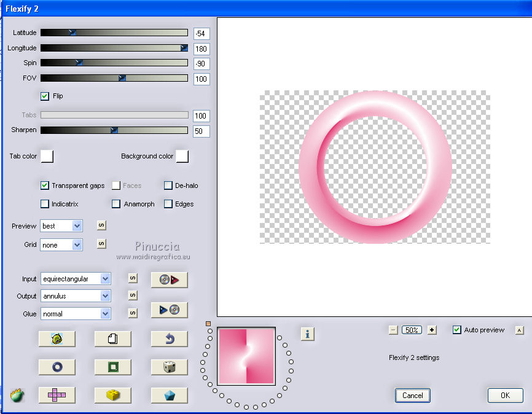Viewport: 532px width, 414px height.
Task: Click the Tabs value field 100
Action: tap(201, 115)
